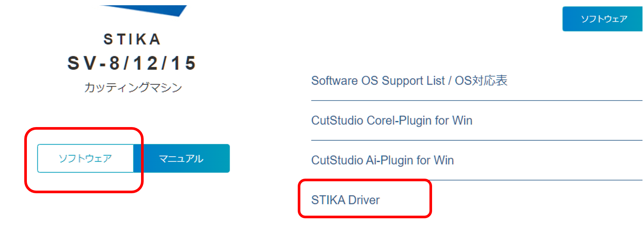Screen dimensions: 644x225
Task: Show the software list via the outlined ソフトウェア
Action: point(85,158)
